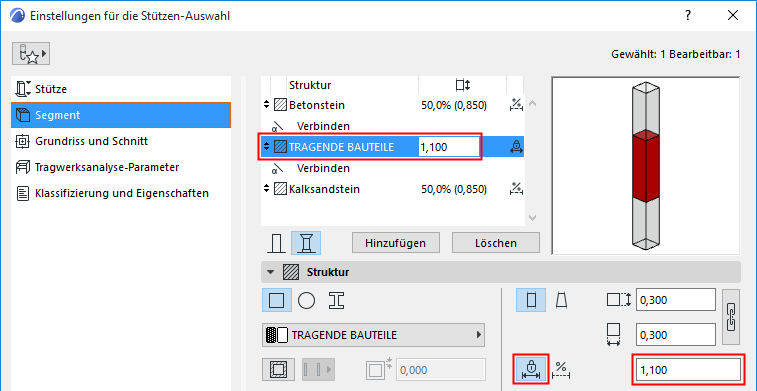
Task: Select circular cross-section shape icon
Action: click(x=307, y=300)
